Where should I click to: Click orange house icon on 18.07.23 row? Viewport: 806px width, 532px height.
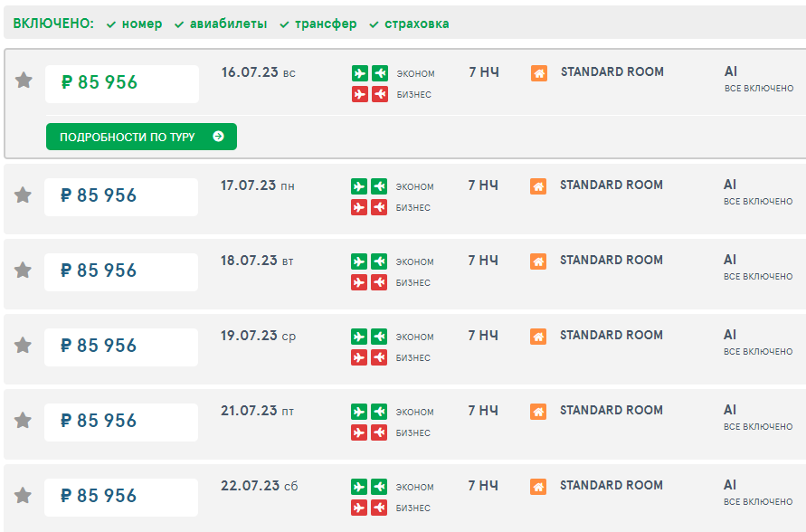point(538,261)
